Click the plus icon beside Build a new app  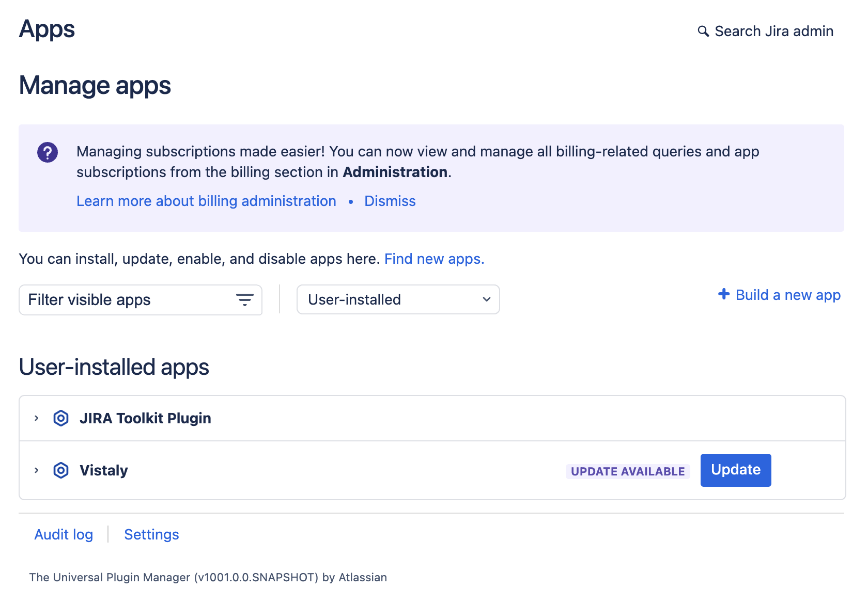click(x=724, y=294)
